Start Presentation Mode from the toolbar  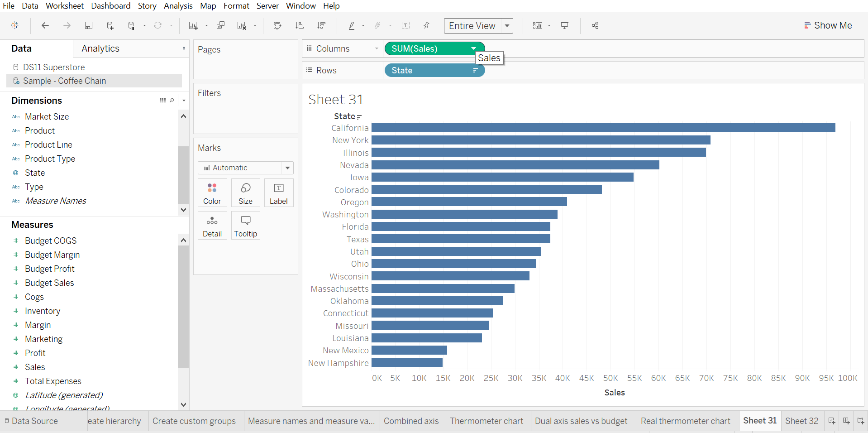[564, 25]
